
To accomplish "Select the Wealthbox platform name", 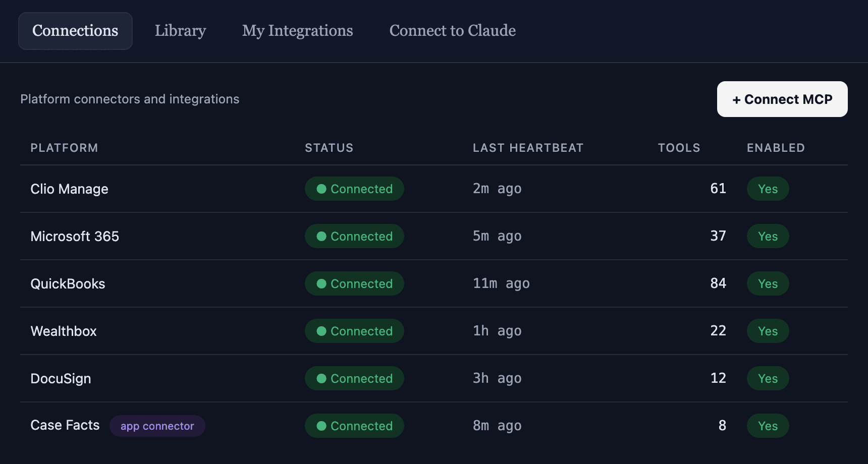I will pyautogui.click(x=64, y=331).
